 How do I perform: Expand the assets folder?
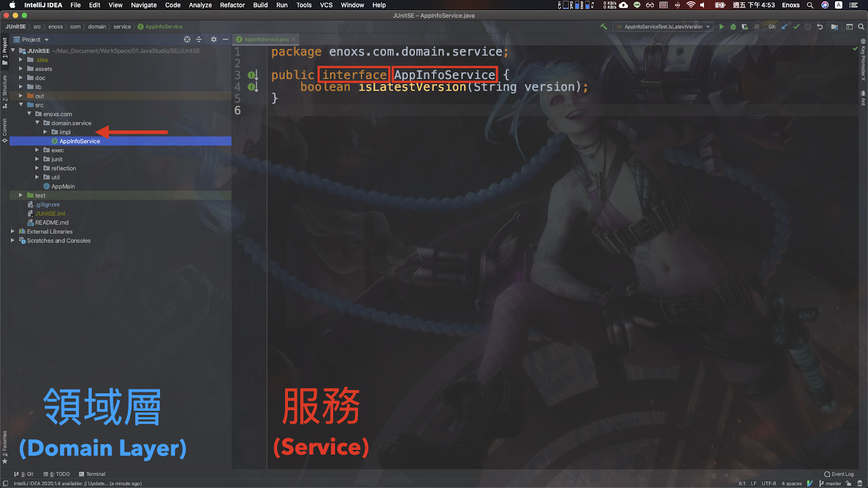21,69
